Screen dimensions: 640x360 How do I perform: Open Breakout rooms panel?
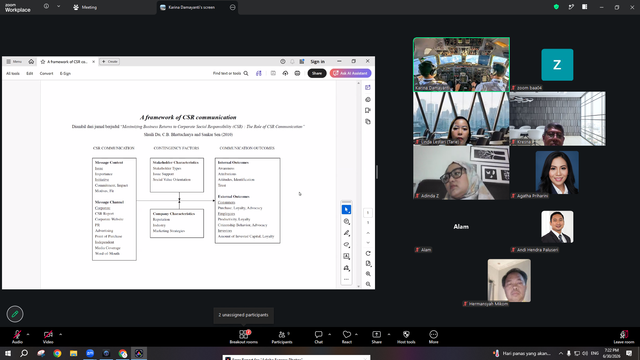point(244,337)
